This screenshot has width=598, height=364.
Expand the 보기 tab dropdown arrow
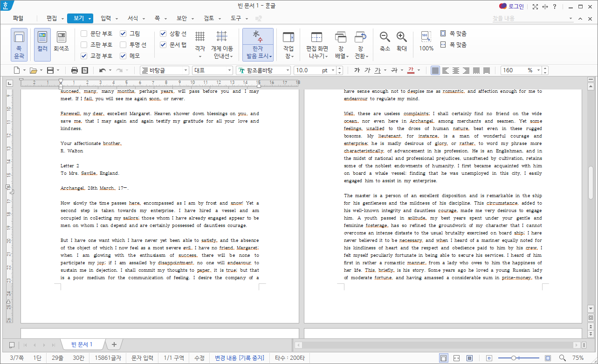pos(89,19)
